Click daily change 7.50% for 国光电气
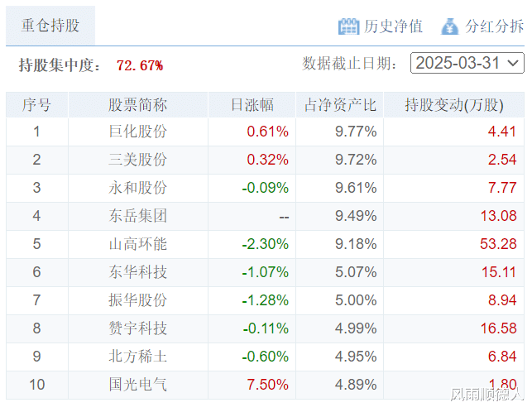Viewport: 532px width, 412px height. tap(268, 386)
